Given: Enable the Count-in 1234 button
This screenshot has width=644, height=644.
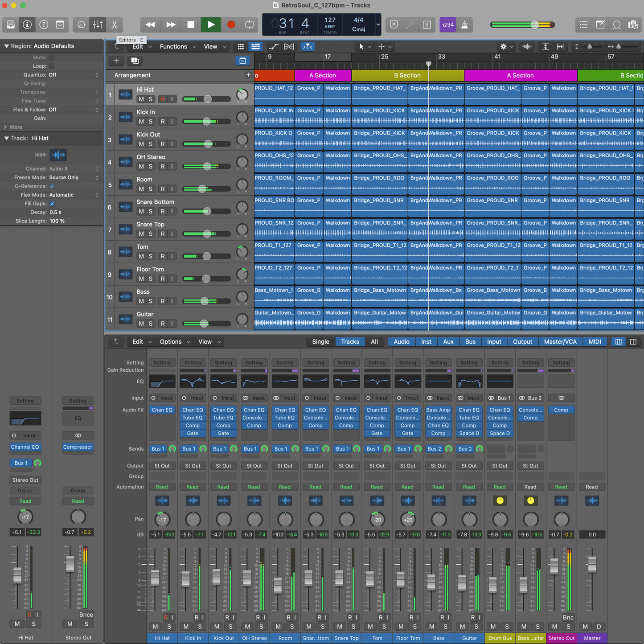Looking at the screenshot, I should 447,25.
